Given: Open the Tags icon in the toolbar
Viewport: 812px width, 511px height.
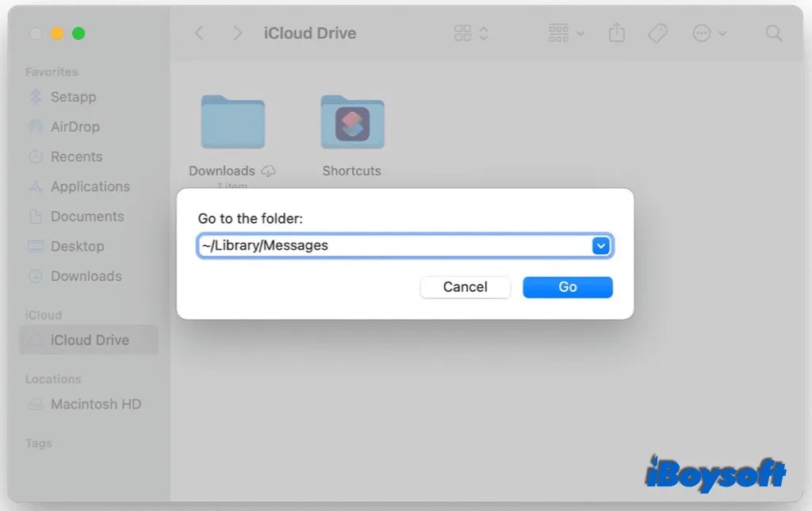Looking at the screenshot, I should click(657, 33).
